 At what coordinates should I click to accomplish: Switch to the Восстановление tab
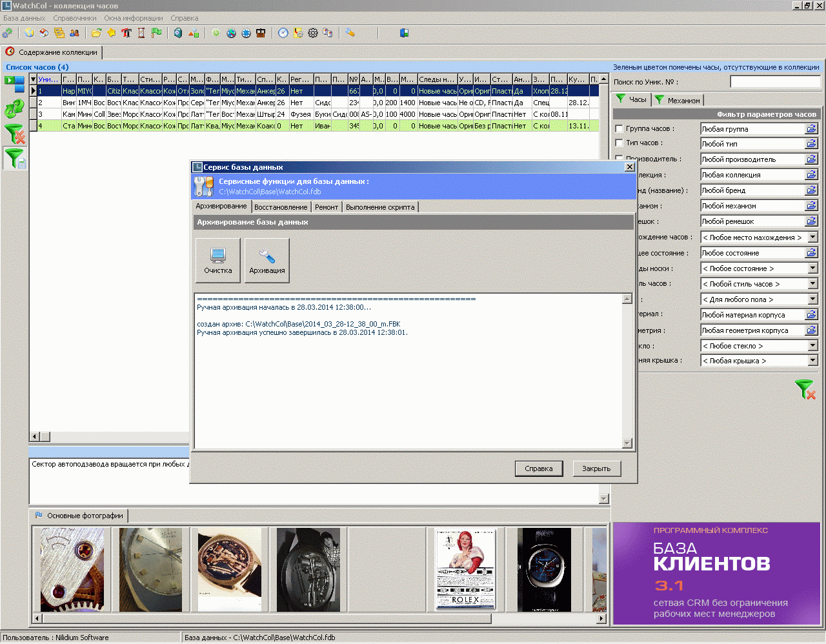(281, 207)
